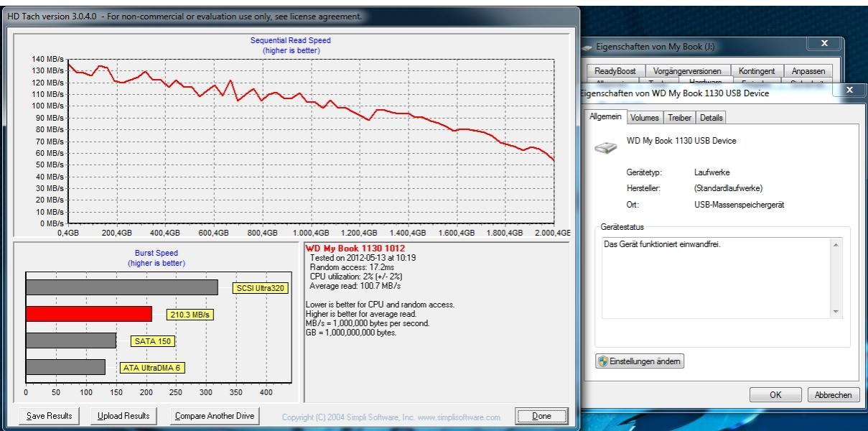The image size is (868, 431).
Task: Click the WD My Book drive icon
Action: tap(607, 147)
